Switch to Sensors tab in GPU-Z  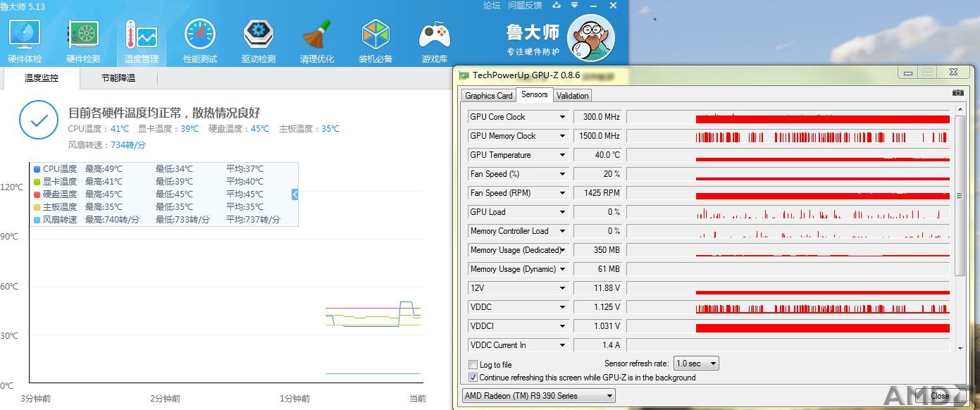click(535, 94)
